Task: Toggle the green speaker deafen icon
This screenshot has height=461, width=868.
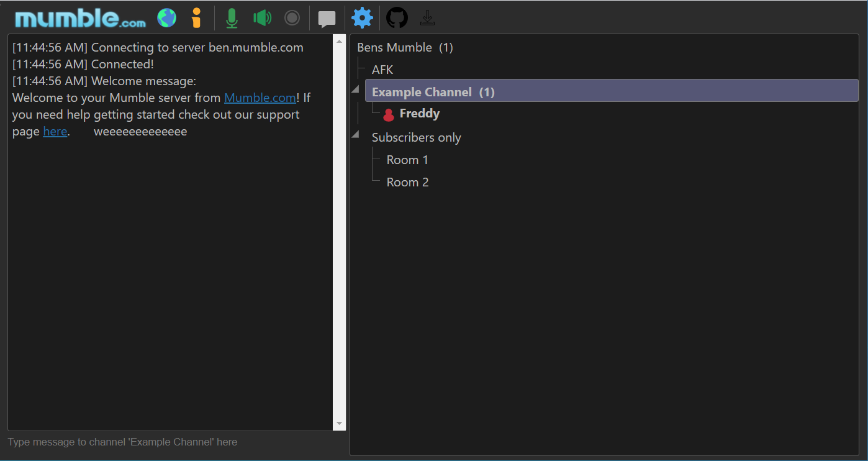Action: pyautogui.click(x=263, y=18)
